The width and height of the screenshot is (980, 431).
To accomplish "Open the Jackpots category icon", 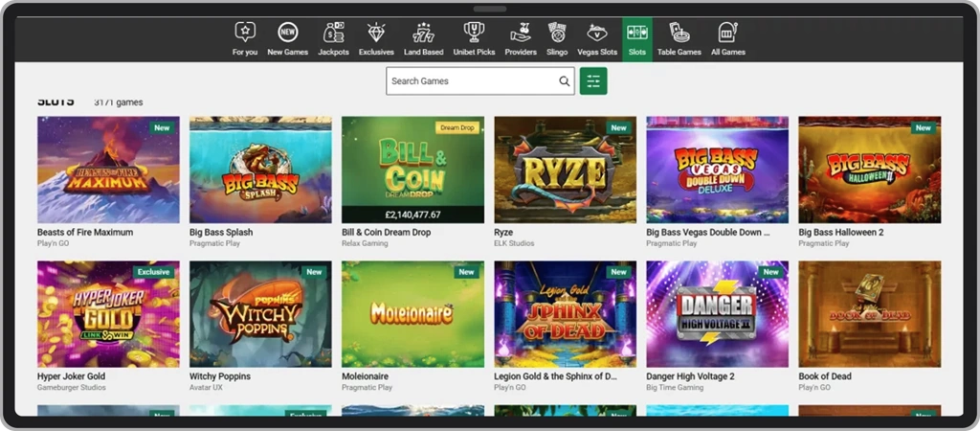I will [x=333, y=32].
